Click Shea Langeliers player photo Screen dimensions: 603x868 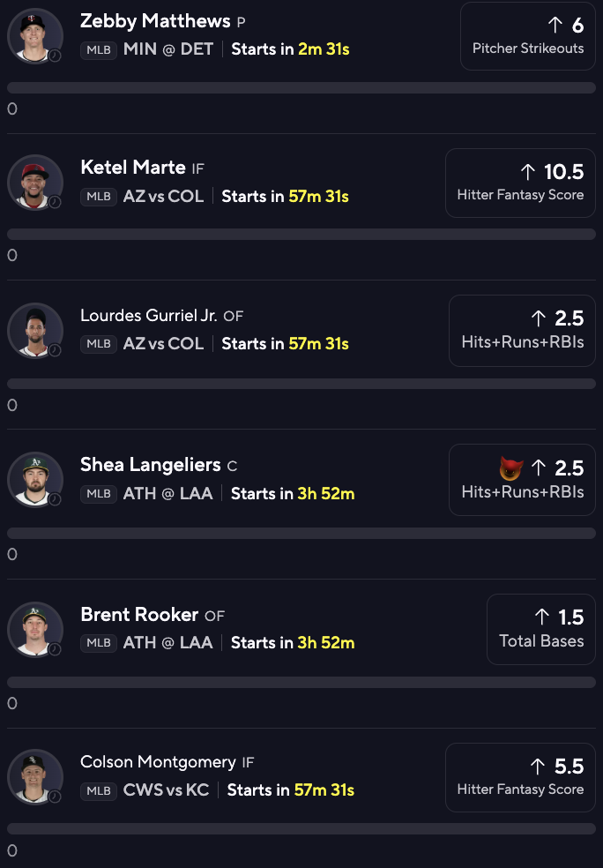coord(35,480)
